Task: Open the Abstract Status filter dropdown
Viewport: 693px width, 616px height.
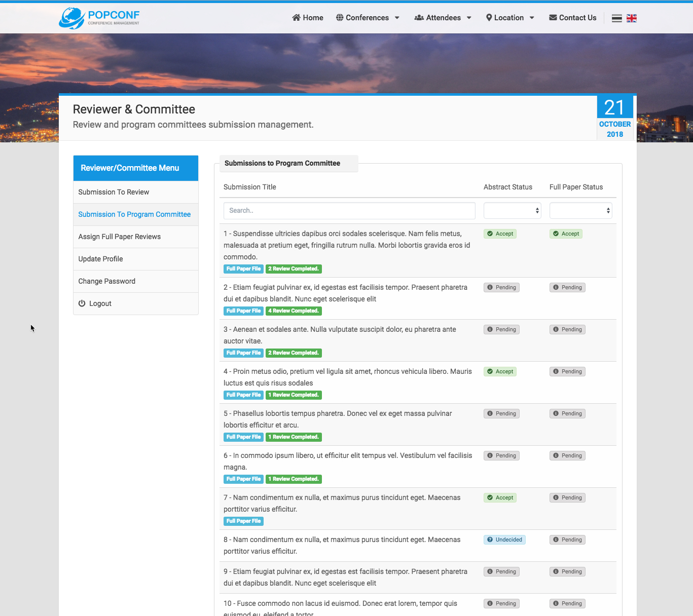Action: tap(512, 211)
